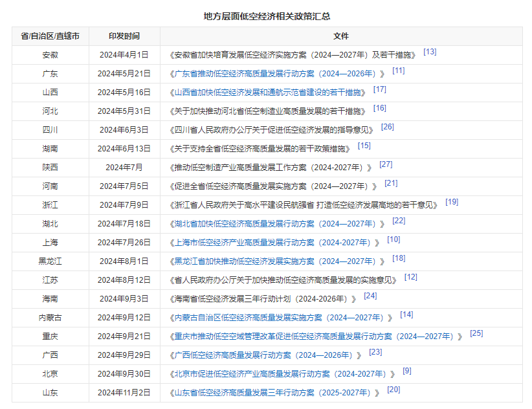Click the Hainan 三年行动计划 document title text
The image size is (532, 409).
tap(263, 299)
